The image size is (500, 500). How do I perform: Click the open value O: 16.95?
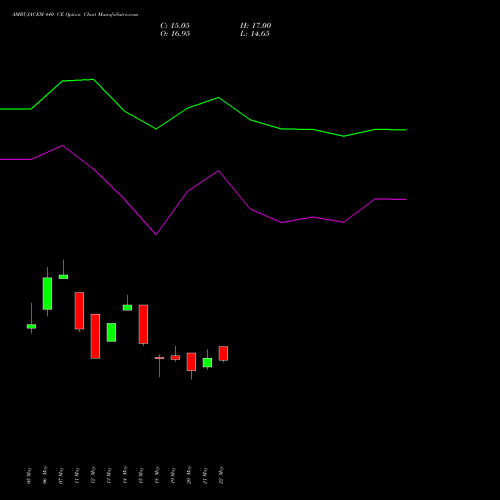(x=175, y=34)
